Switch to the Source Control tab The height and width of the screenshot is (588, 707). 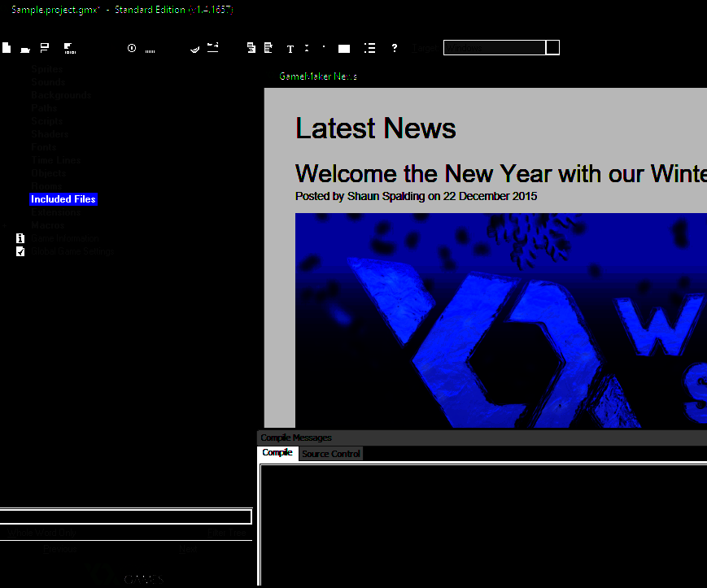click(331, 454)
